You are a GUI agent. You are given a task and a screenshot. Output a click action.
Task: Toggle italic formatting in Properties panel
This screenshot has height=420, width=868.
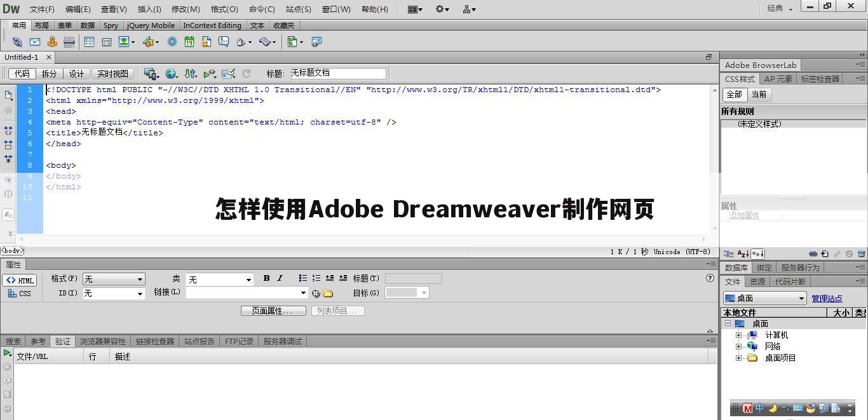(280, 278)
